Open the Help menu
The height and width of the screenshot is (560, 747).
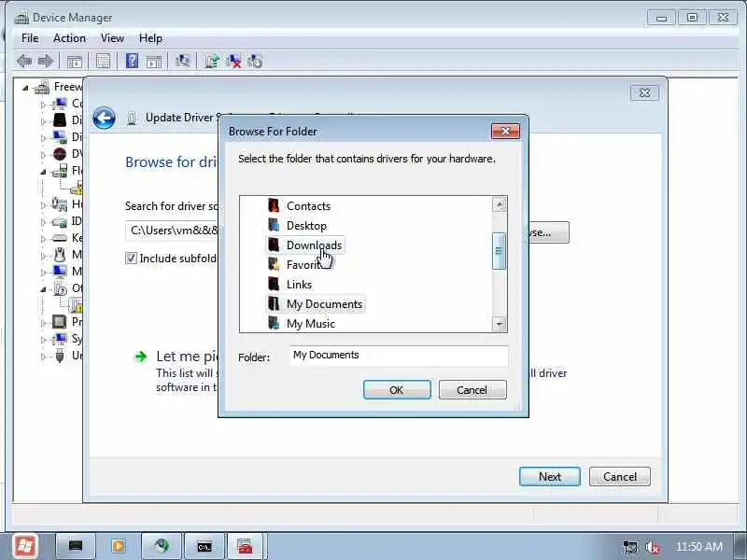(150, 38)
